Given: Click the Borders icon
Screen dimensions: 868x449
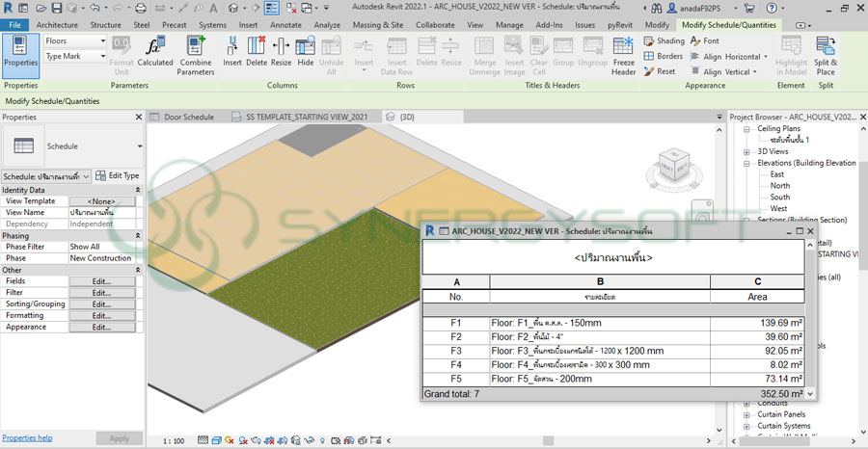Looking at the screenshot, I should (x=663, y=57).
